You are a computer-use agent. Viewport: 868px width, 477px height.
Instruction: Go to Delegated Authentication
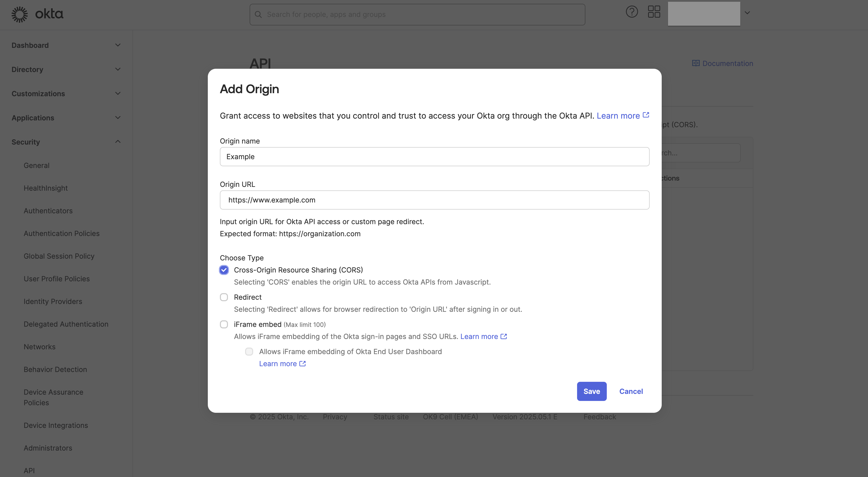[x=66, y=324]
